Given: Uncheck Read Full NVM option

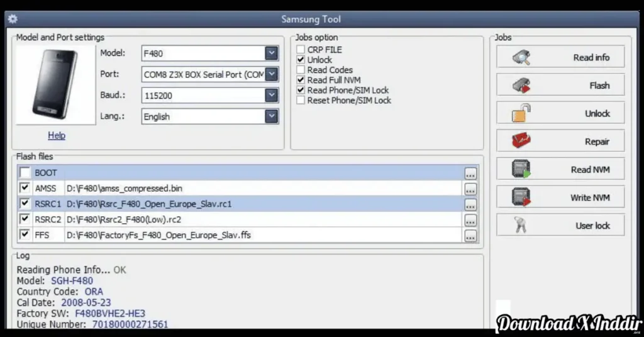Looking at the screenshot, I should click(301, 80).
